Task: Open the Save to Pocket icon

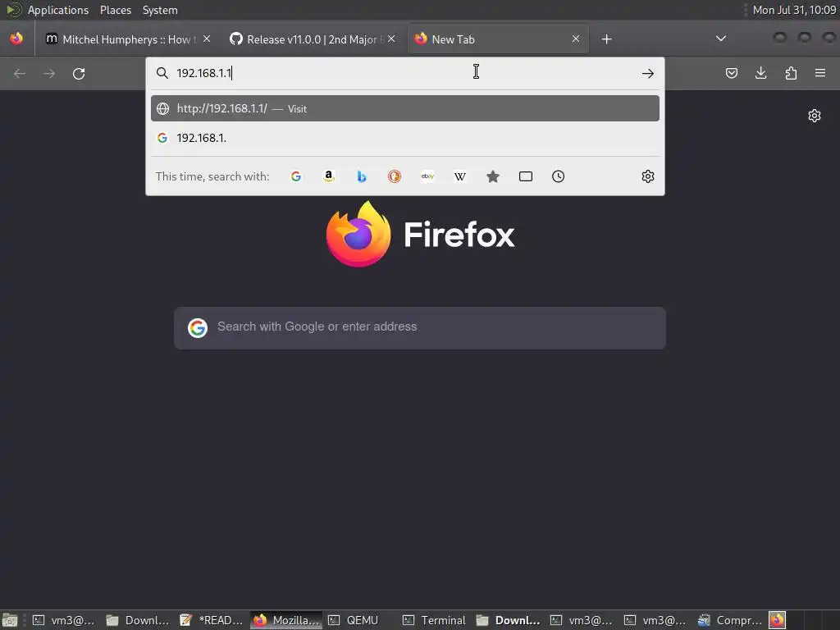Action: pyautogui.click(x=731, y=73)
